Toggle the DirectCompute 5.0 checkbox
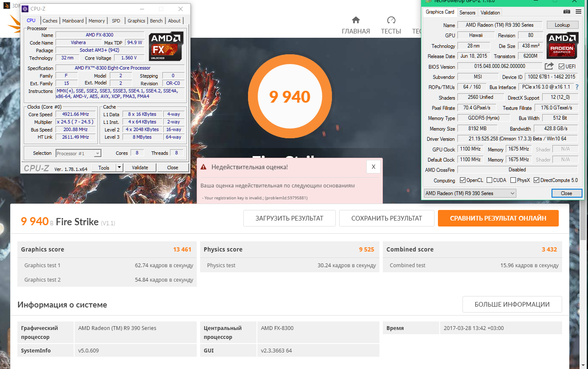 click(537, 180)
